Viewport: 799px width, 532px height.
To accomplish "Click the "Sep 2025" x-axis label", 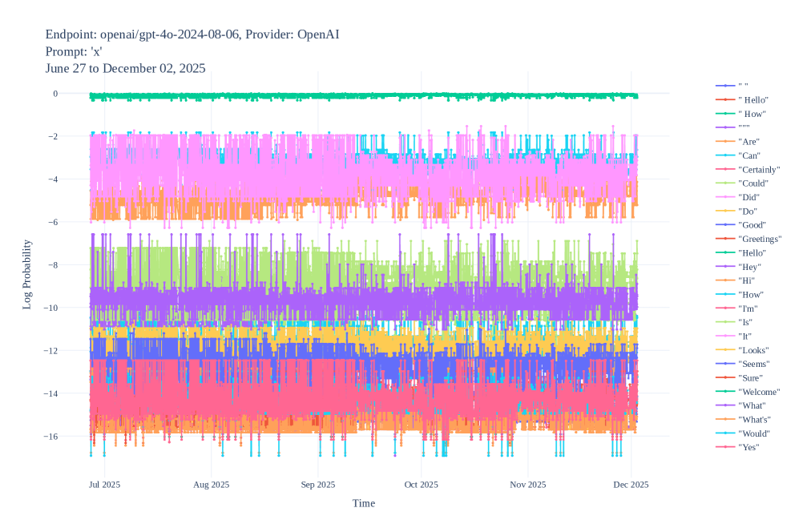I will pos(318,485).
